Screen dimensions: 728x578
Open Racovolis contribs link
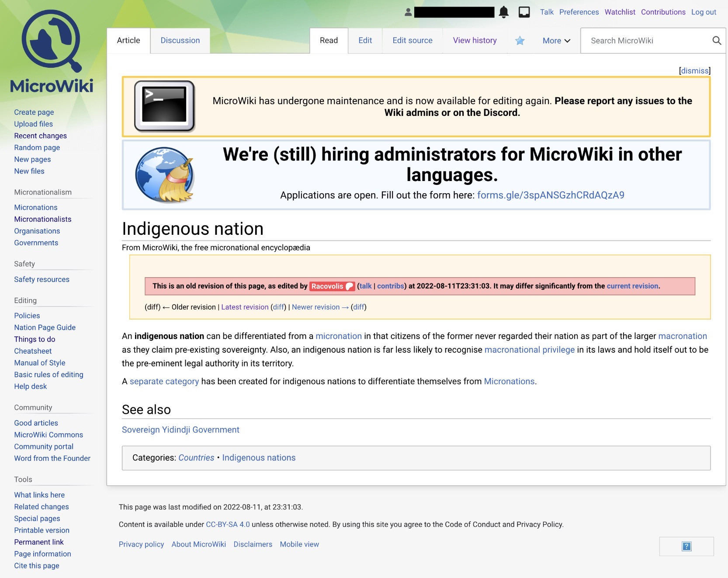[391, 286]
